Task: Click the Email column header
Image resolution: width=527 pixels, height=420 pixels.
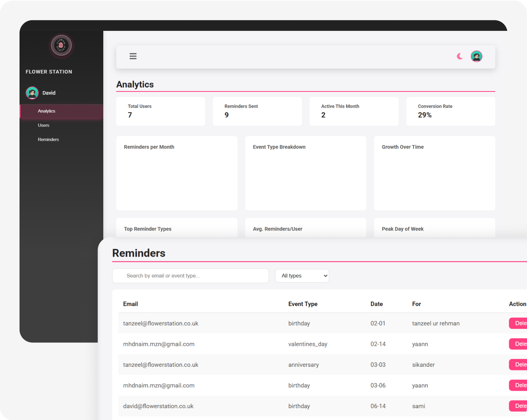Action: pyautogui.click(x=131, y=304)
